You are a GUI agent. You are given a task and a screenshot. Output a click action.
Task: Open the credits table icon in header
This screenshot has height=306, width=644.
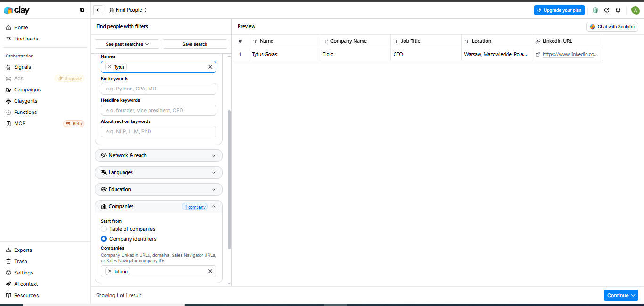coord(595,10)
